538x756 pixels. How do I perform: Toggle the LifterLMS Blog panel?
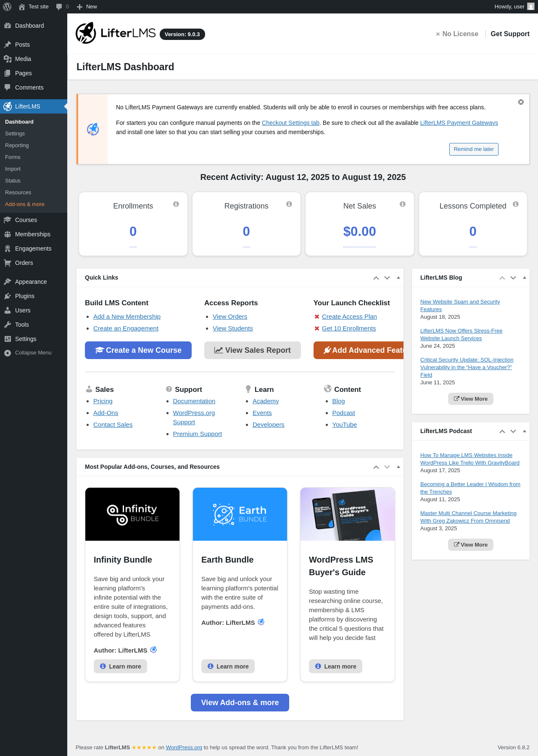(x=524, y=278)
